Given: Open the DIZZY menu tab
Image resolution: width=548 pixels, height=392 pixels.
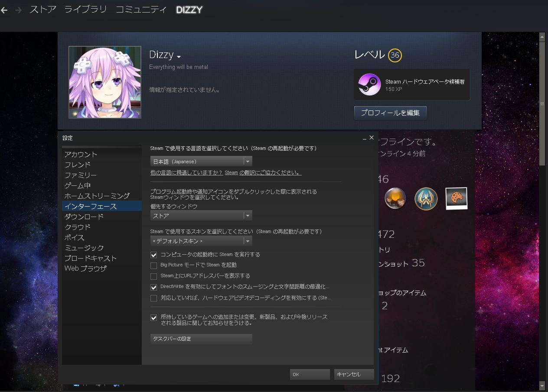Looking at the screenshot, I should [x=189, y=10].
